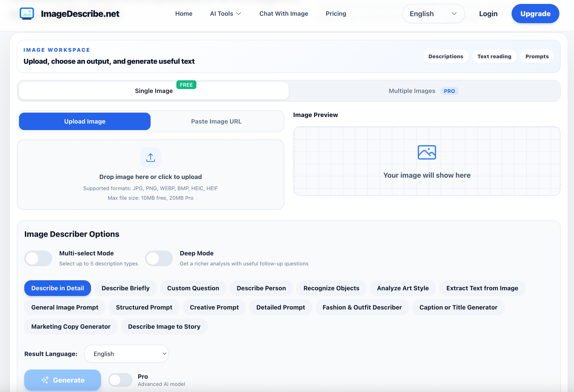The height and width of the screenshot is (392, 574).
Task: Toggle Multi-select Mode switch
Action: tap(38, 258)
